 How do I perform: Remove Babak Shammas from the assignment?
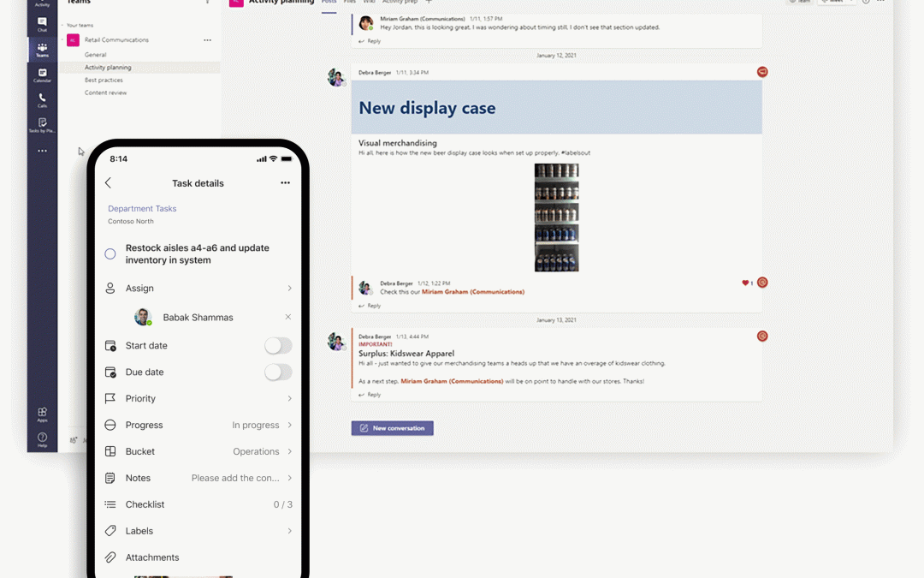coord(287,317)
